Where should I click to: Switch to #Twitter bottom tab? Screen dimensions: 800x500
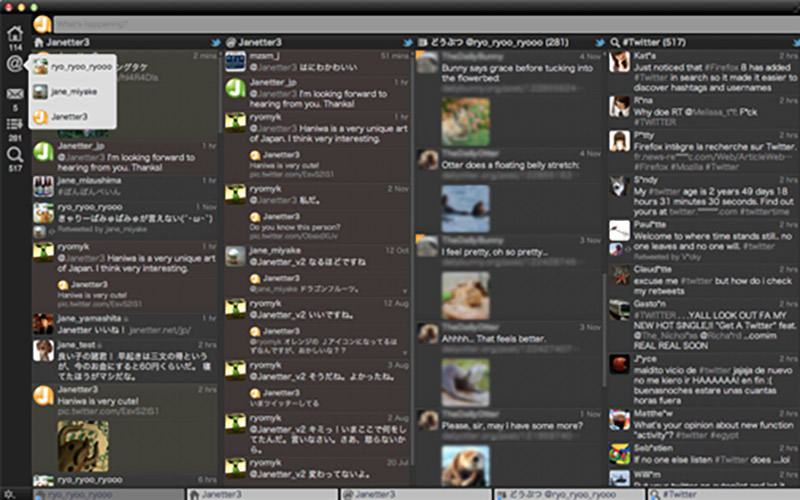(724, 494)
